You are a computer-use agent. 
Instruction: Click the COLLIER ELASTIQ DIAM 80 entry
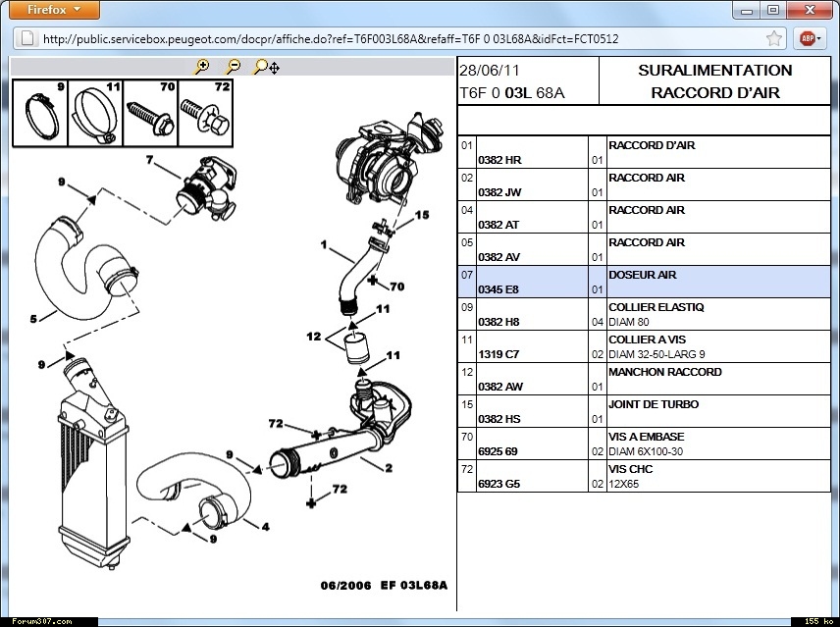click(x=656, y=314)
